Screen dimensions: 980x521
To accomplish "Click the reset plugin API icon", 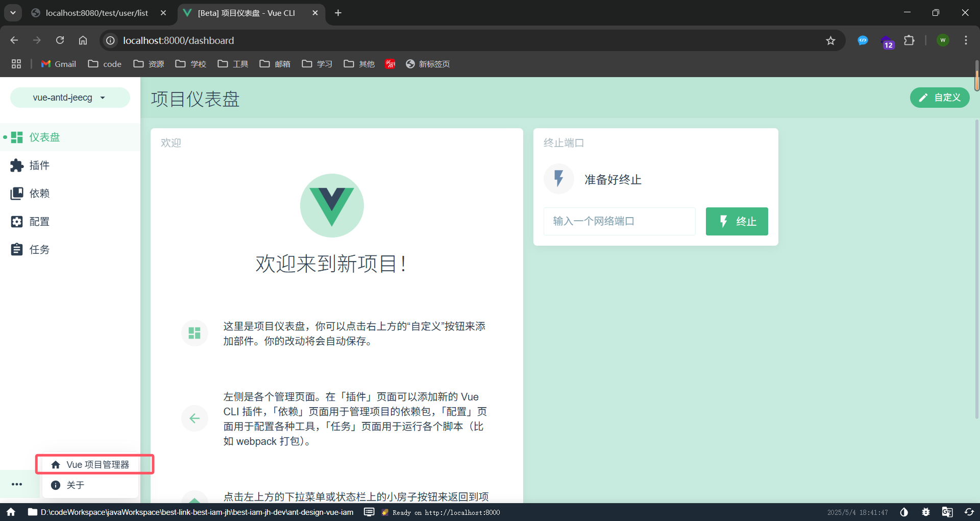I will point(969,512).
